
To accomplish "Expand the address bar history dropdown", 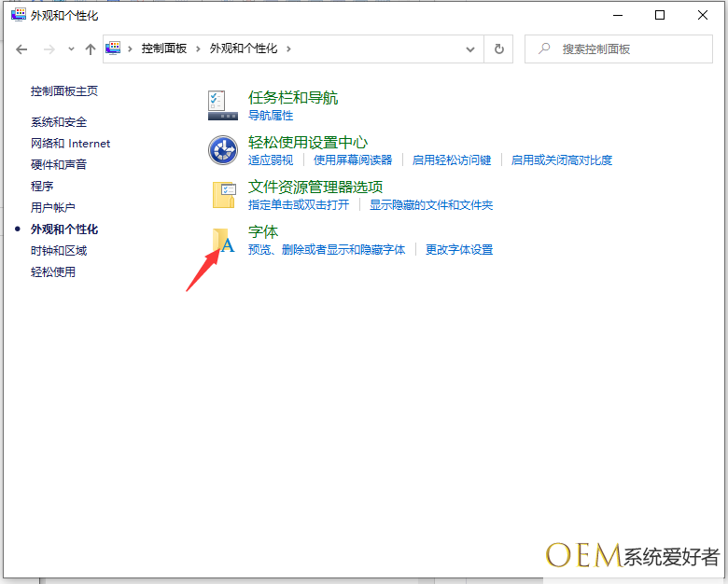I will click(x=469, y=49).
